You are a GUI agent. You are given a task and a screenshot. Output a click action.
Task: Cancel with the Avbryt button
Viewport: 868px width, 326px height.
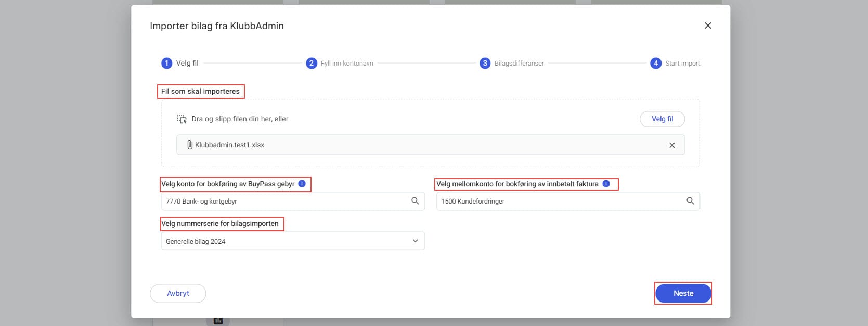[x=178, y=293]
